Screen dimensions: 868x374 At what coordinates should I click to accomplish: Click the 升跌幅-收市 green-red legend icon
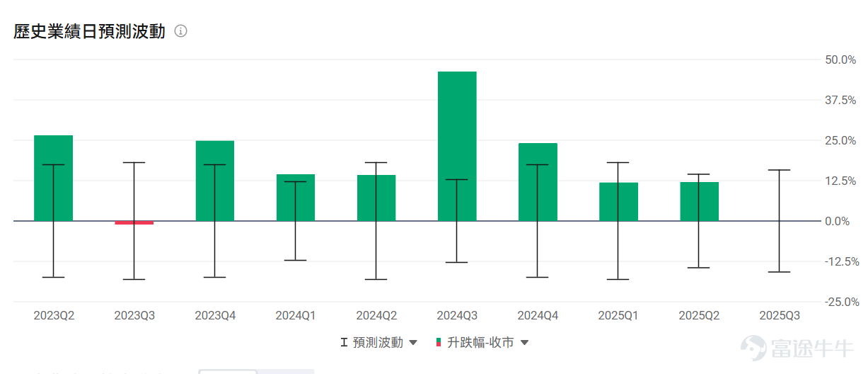439,342
